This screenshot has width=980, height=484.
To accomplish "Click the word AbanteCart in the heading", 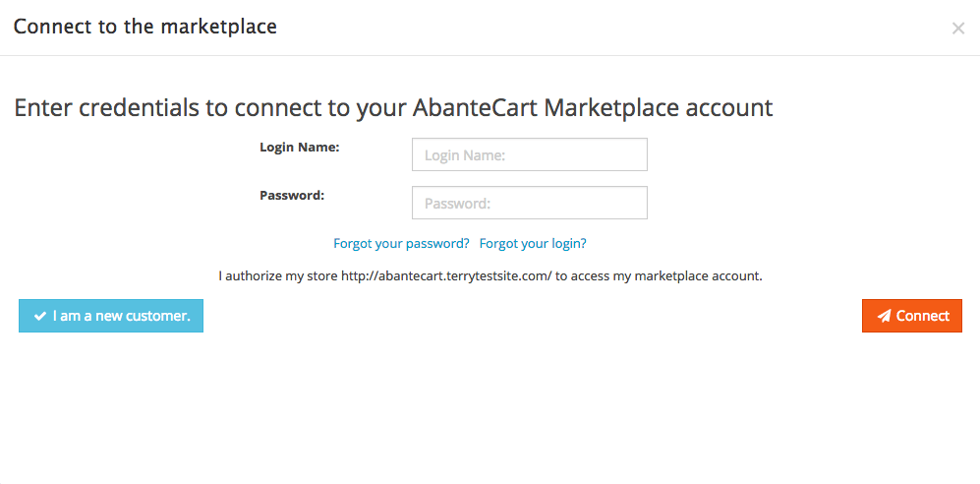I will tap(475, 107).
